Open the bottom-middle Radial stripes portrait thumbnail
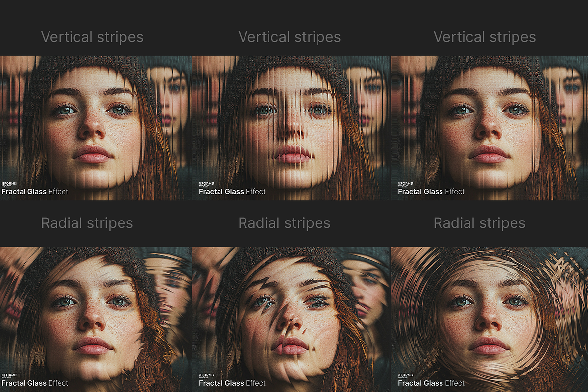The height and width of the screenshot is (392, 588). [x=291, y=319]
